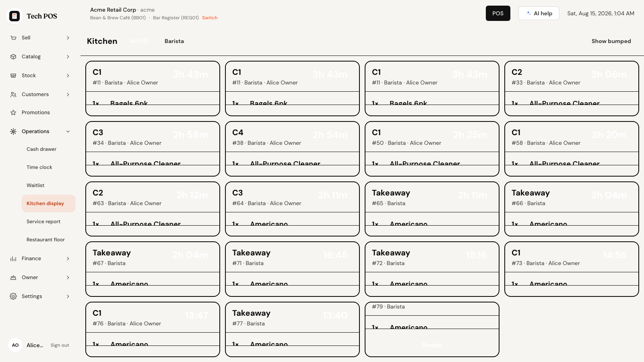
Task: Expand the Catalog menu chevron
Action: [68, 57]
